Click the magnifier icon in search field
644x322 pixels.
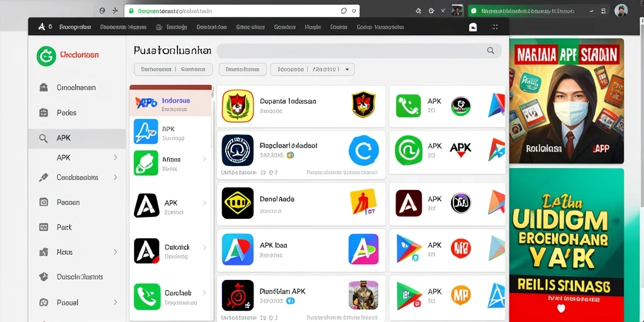click(491, 50)
